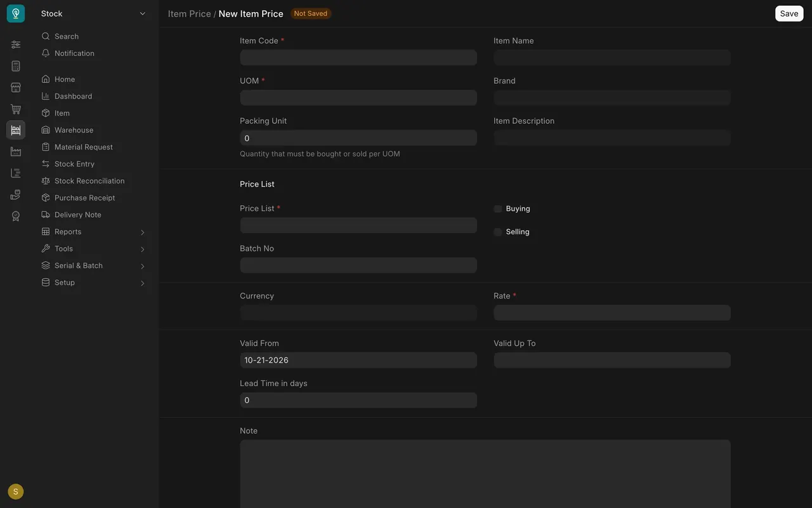812x508 pixels.
Task: Click the scales icon for Stock Reconciliation
Action: 46,181
